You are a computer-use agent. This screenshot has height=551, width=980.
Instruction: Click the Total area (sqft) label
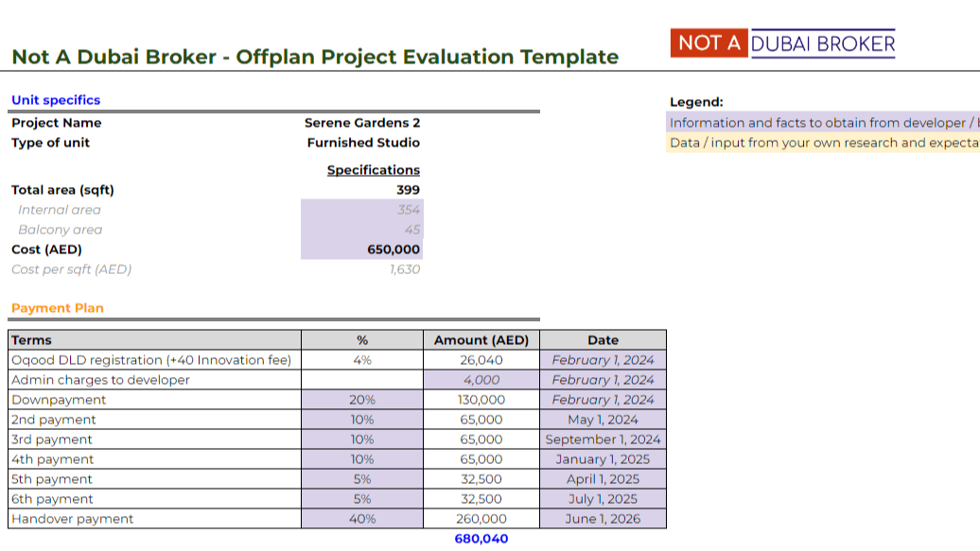pos(62,190)
